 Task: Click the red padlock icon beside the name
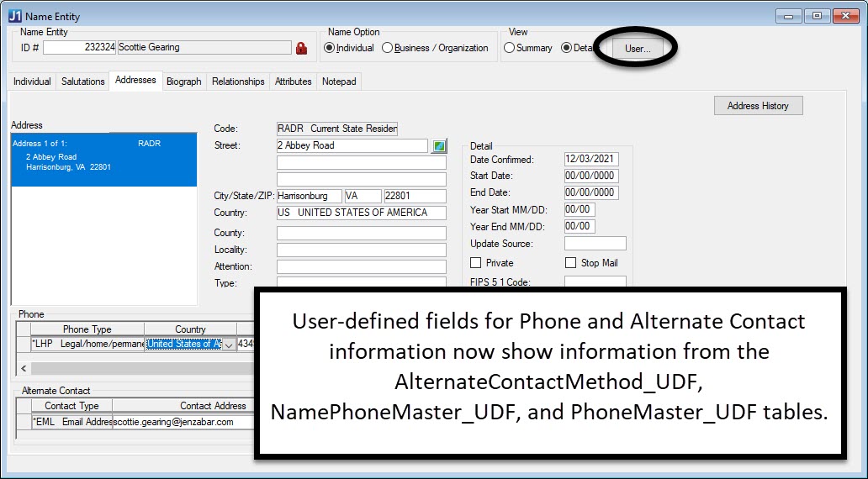[x=301, y=49]
